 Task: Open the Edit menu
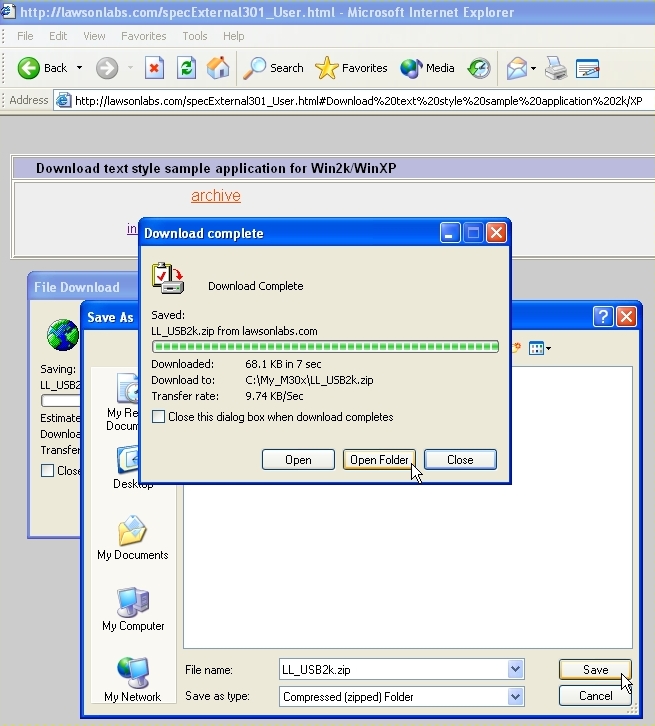(x=58, y=36)
